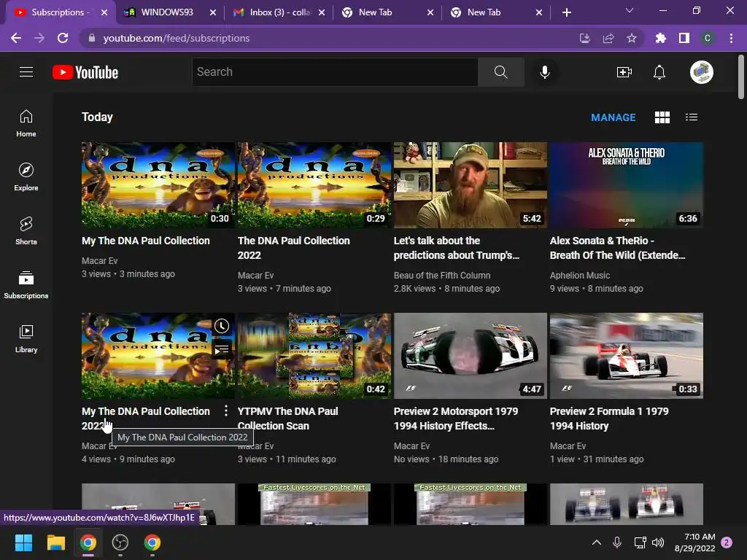Viewport: 747px width, 560px height.
Task: Open the volume speaker tray icon
Action: (658, 542)
